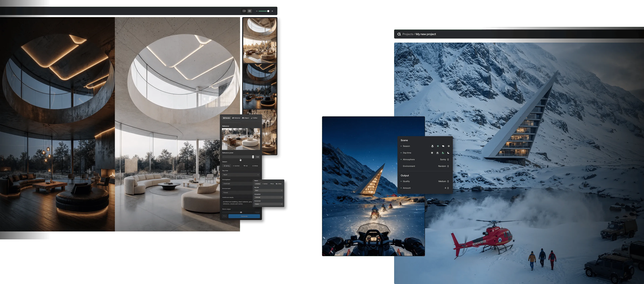The height and width of the screenshot is (284, 644).
Task: Expand the Quality Medium selector
Action: tap(443, 181)
